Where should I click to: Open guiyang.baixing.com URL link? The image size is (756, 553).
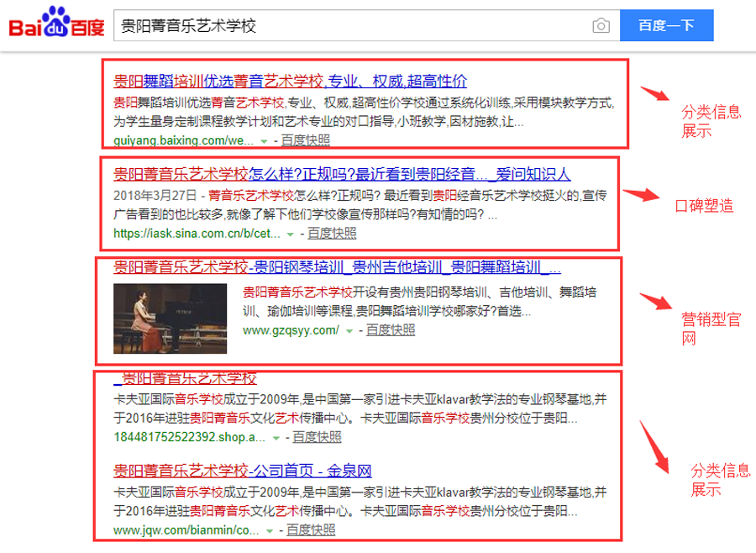coord(183,140)
